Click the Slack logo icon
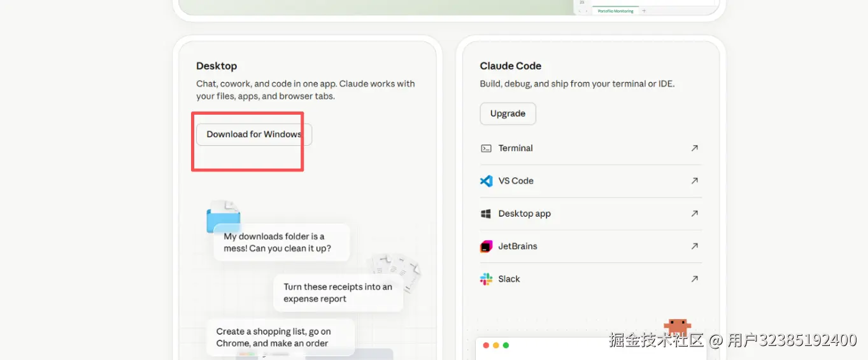Viewport: 868px width, 360px height. click(486, 279)
